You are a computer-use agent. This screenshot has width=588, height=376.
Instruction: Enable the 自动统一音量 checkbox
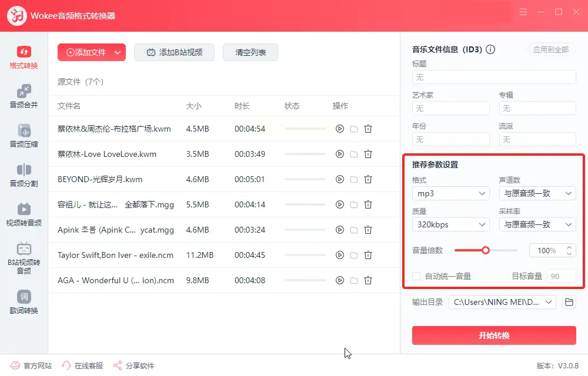click(x=416, y=276)
